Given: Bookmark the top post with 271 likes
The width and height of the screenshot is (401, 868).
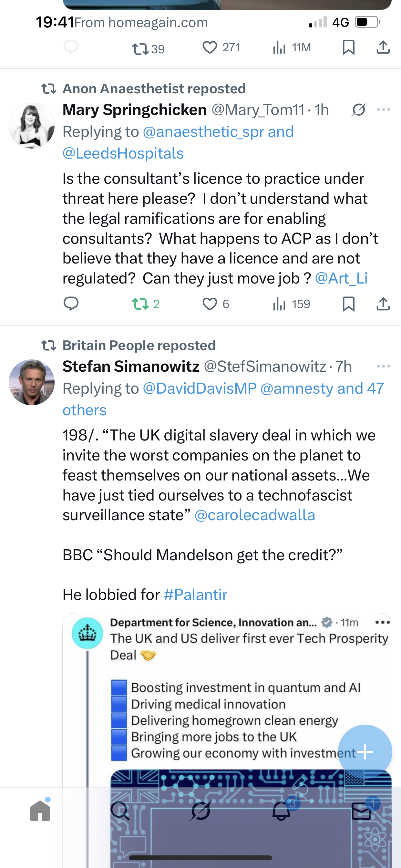Looking at the screenshot, I should point(348,47).
